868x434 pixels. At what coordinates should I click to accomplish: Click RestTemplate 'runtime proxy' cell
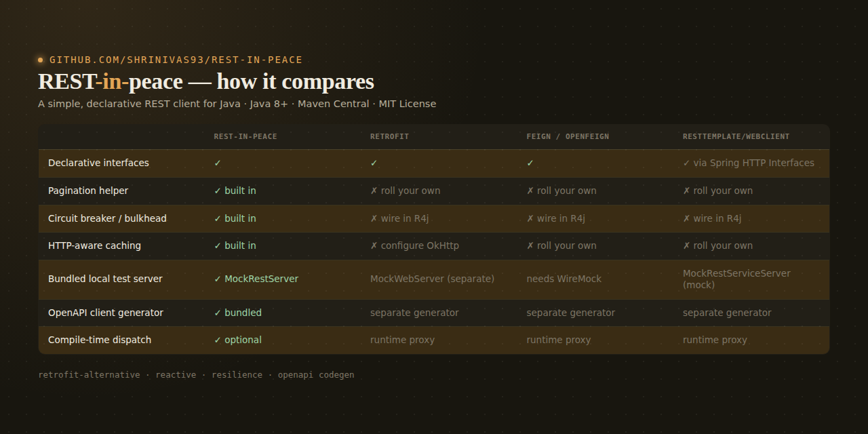715,340
